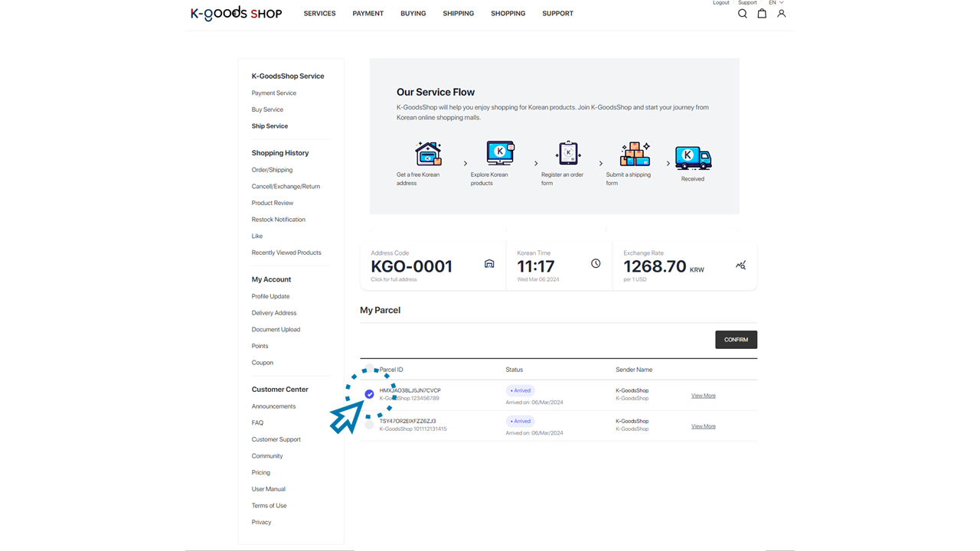The width and height of the screenshot is (980, 551).
Task: Open the PAYMENT menu item
Action: tap(367, 14)
